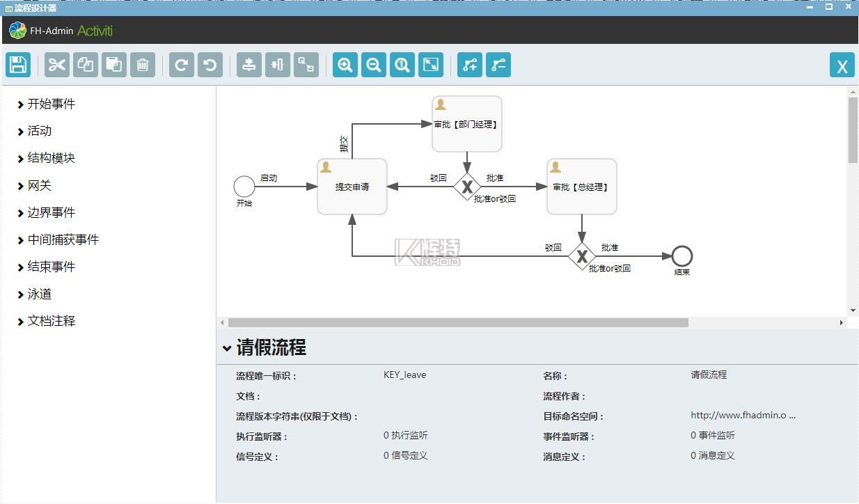The image size is (859, 504).
Task: Save the model with the floppy disk icon
Action: (18, 65)
